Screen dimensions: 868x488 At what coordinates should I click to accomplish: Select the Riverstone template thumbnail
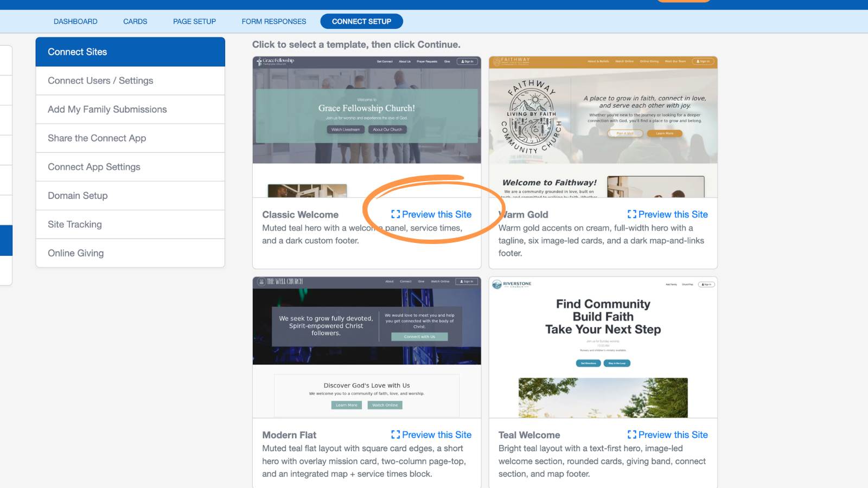point(603,347)
